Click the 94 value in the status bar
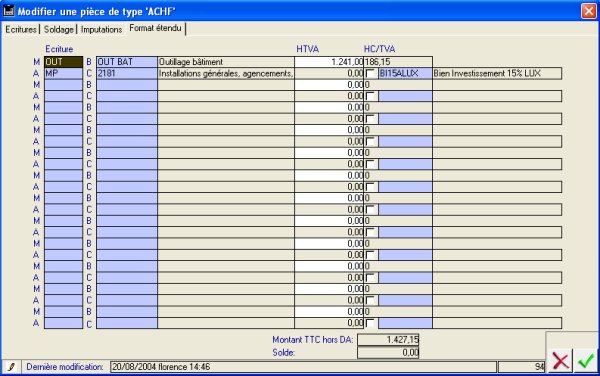The height and width of the screenshot is (376, 600). coord(522,367)
